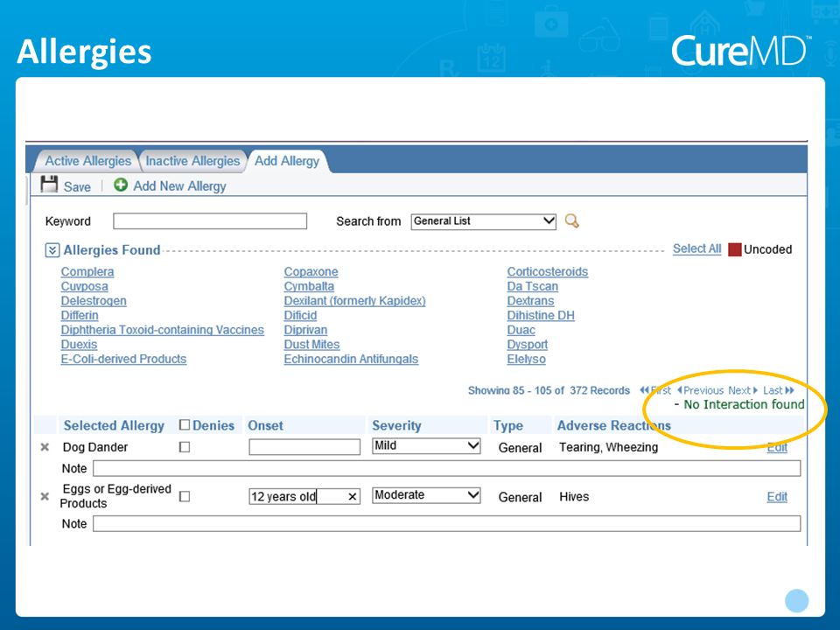Select Echinocandin Antifungals
Viewport: 840px width, 630px height.
[351, 359]
